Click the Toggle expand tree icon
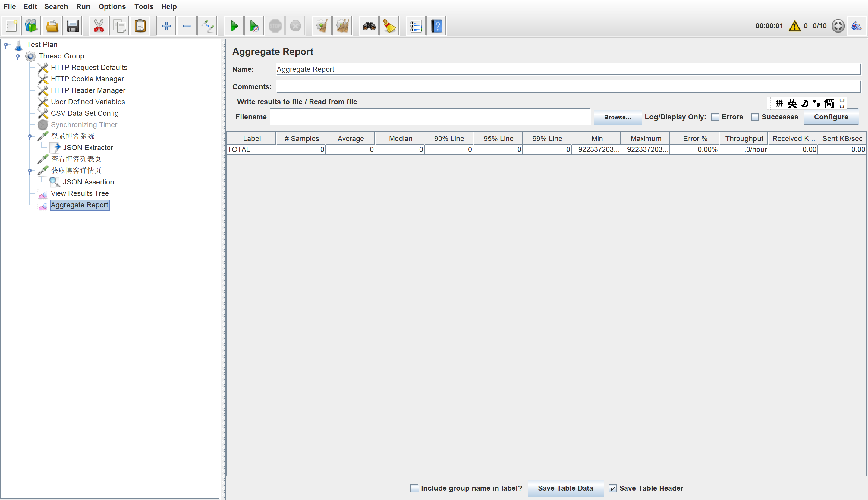This screenshot has width=868, height=500. tap(207, 26)
